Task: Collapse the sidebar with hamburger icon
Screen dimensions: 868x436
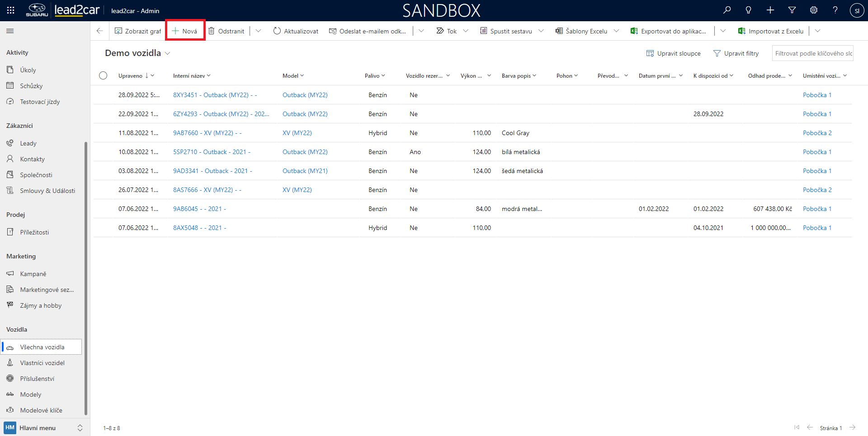Action: pyautogui.click(x=10, y=31)
